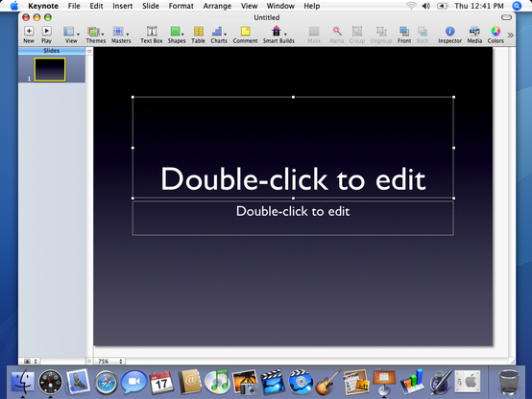Viewport: 532px width, 399px height.
Task: Click the Group toolbar icon
Action: (x=357, y=35)
